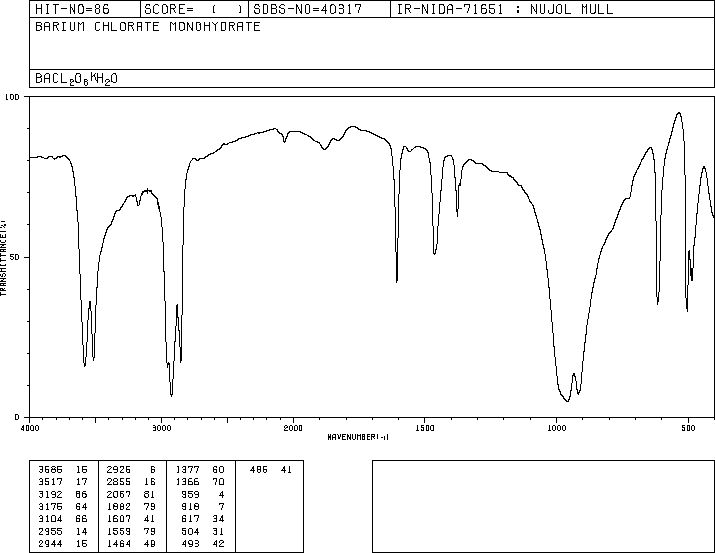Select peak value 2955 in table
Image resolution: width=715 pixels, height=553 pixels.
(50, 532)
